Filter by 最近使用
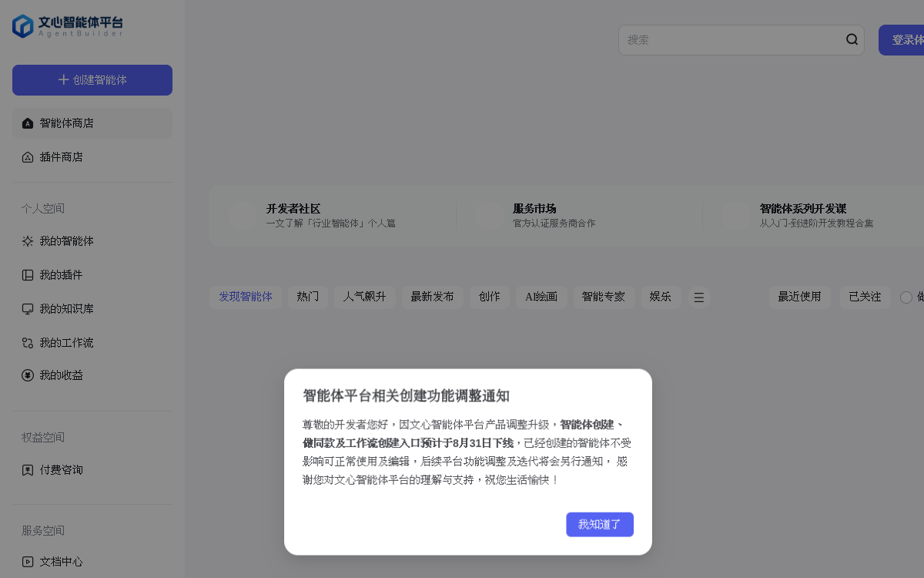This screenshot has height=578, width=924. tap(799, 297)
